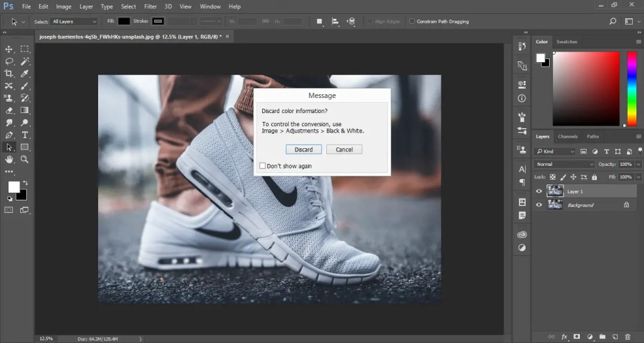
Task: Expand the layer Kind filter dropdown
Action: [555, 151]
